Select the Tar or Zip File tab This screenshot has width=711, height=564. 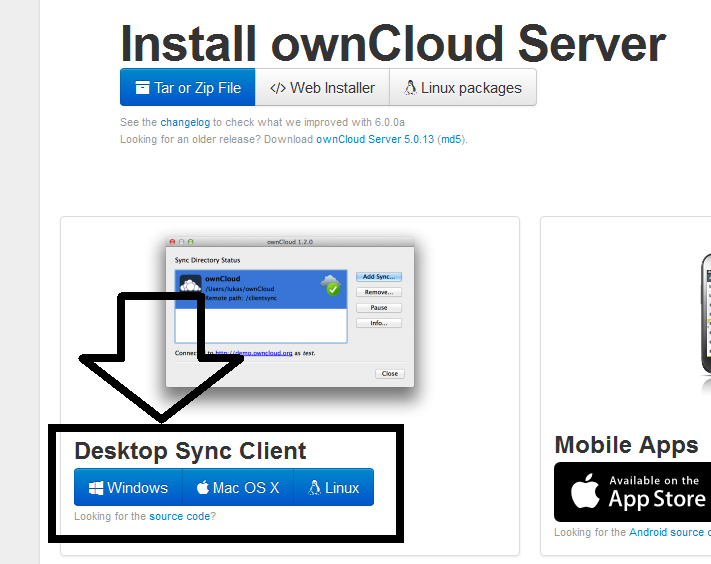[188, 87]
